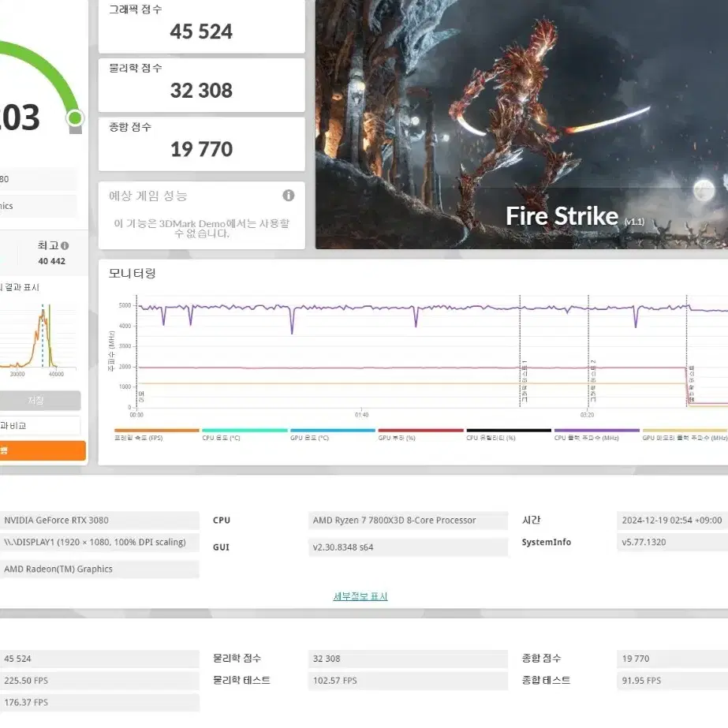Click the info icon next to 최고
Screen dimensions: 728x728
(x=65, y=245)
